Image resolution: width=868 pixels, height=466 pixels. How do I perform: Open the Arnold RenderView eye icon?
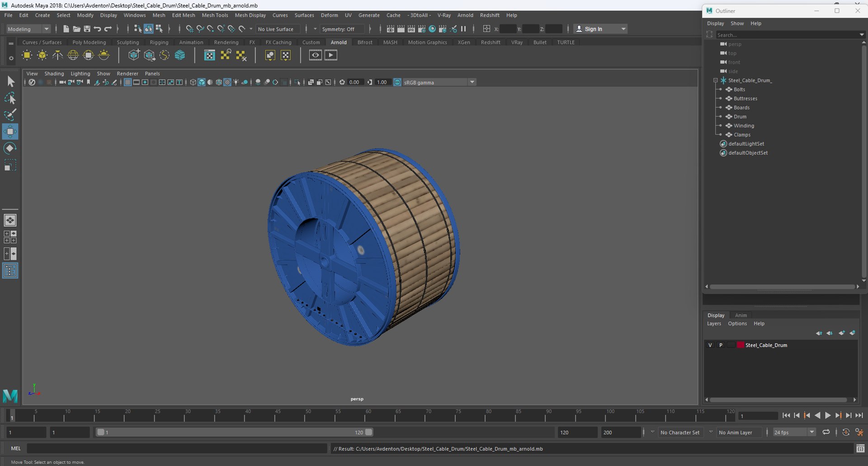click(x=316, y=55)
